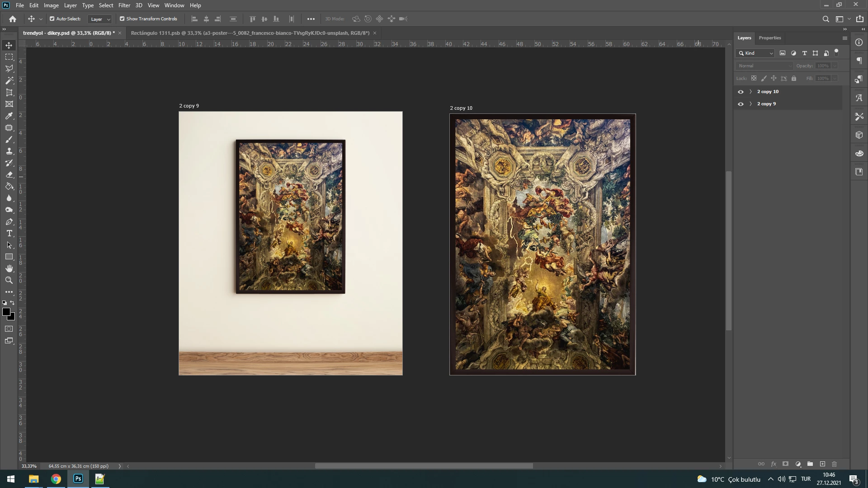Disable Show Transform Controls checkbox

(122, 19)
